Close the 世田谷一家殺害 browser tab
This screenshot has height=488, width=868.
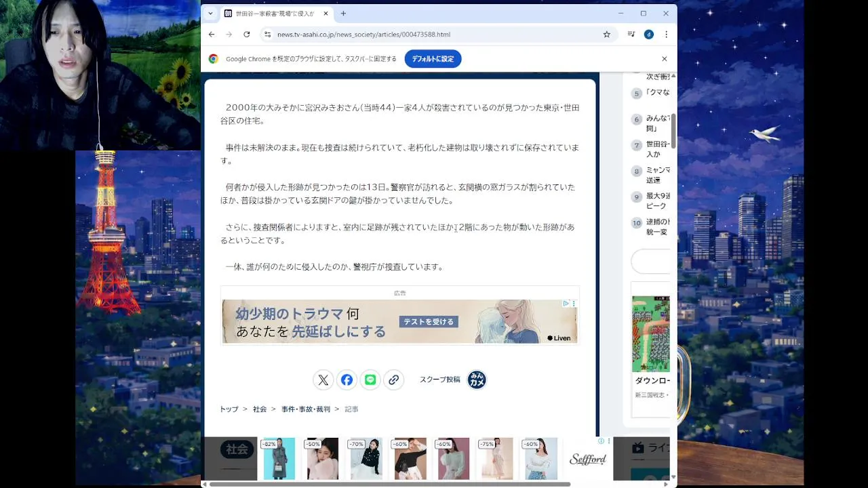click(x=326, y=14)
